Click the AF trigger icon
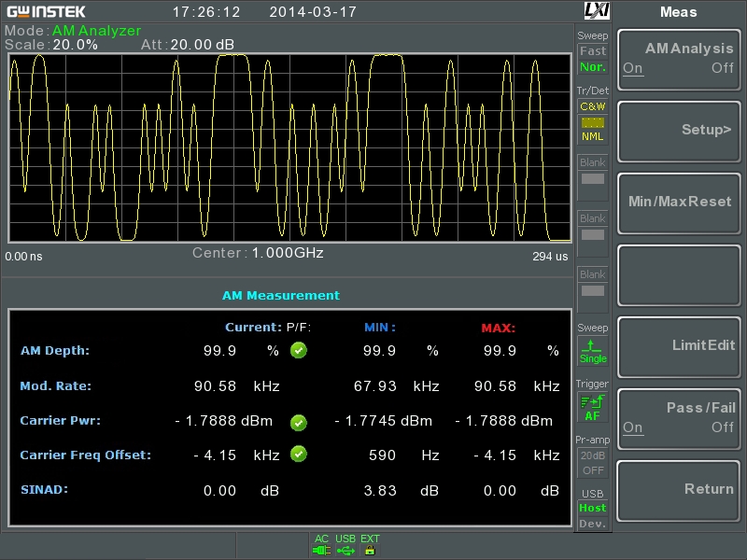Viewport: 747px width, 560px height. coord(592,407)
